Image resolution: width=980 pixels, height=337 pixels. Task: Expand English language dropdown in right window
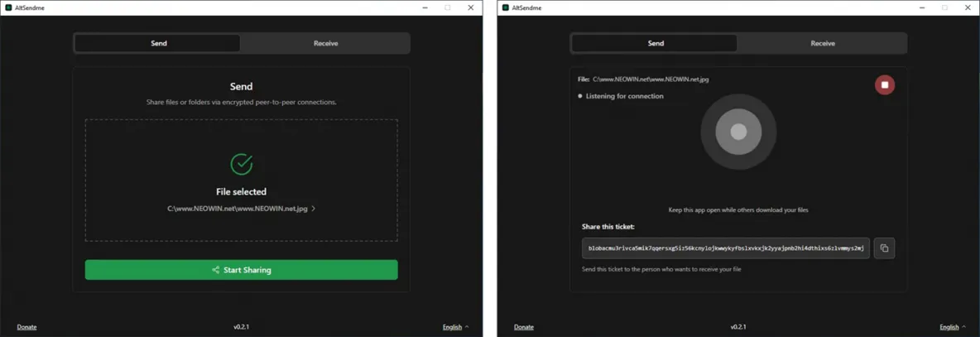[952, 327]
